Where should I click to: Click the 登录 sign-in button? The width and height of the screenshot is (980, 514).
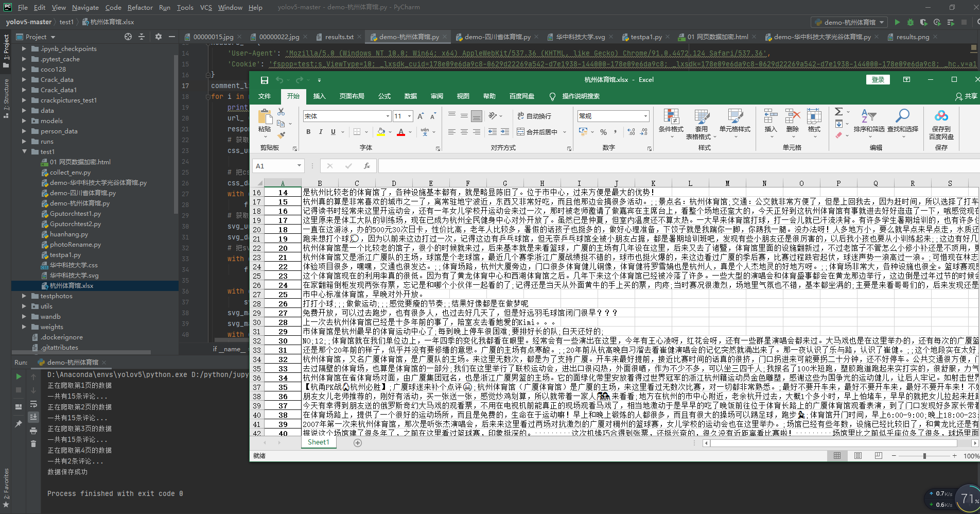[878, 80]
